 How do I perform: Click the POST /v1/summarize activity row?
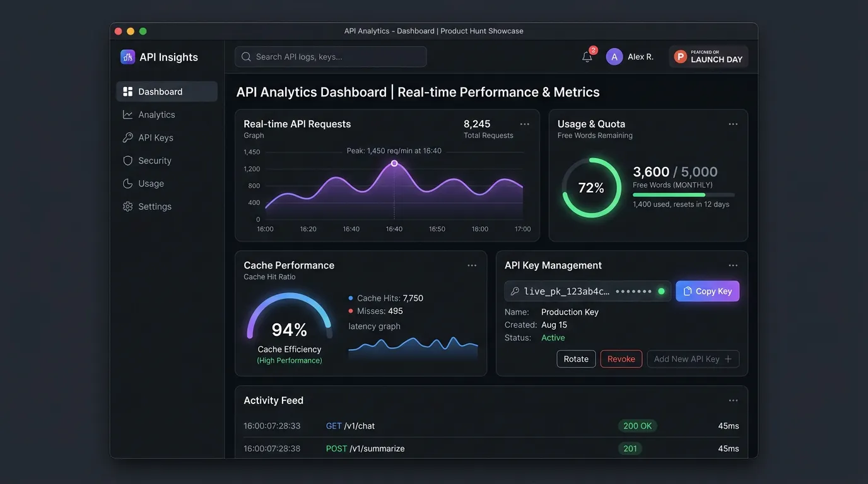coord(491,449)
